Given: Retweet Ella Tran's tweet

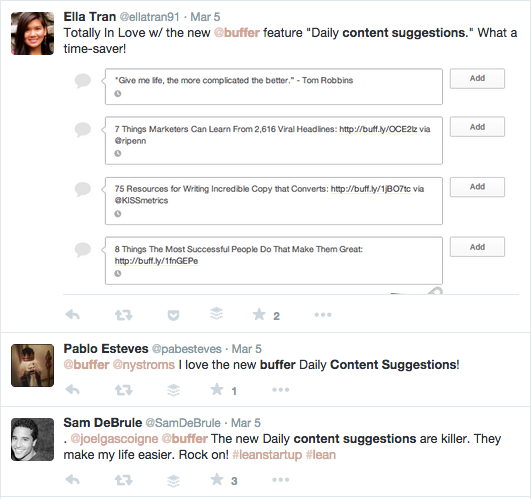Looking at the screenshot, I should click(x=124, y=315).
